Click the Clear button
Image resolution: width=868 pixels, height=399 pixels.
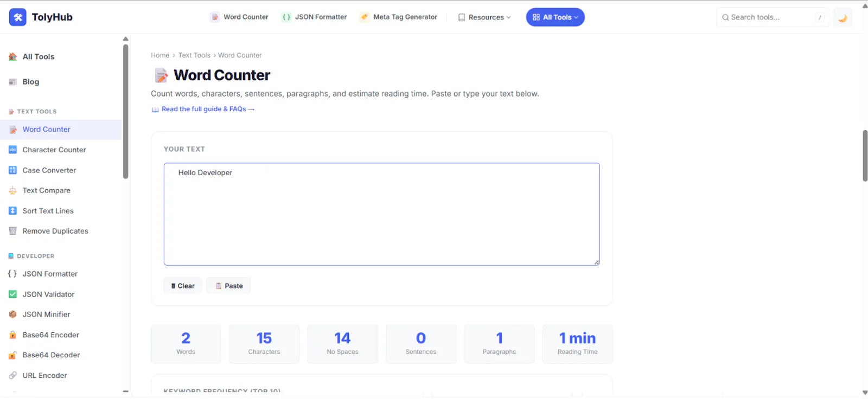point(183,286)
